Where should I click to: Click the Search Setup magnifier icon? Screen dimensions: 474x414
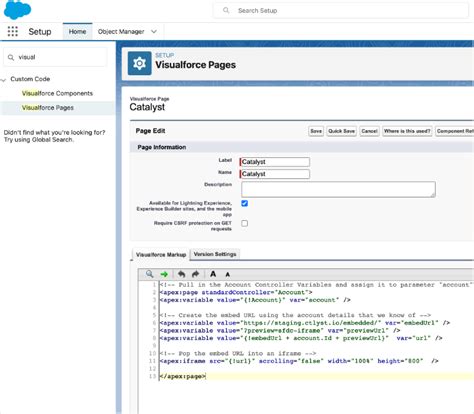226,10
